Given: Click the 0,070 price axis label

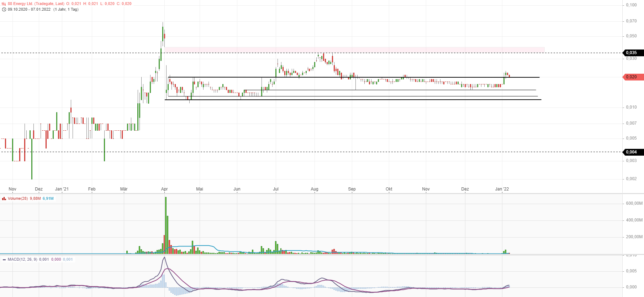Looking at the screenshot, I should coord(632,21).
